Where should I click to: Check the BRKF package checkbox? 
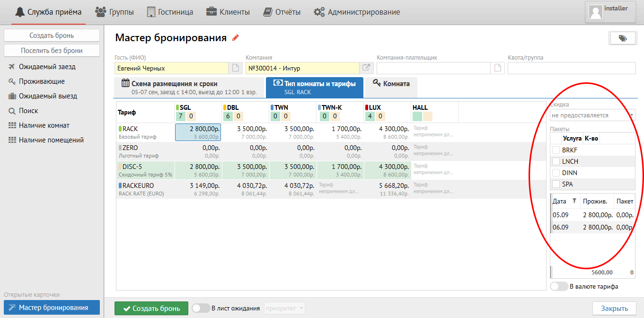click(556, 150)
